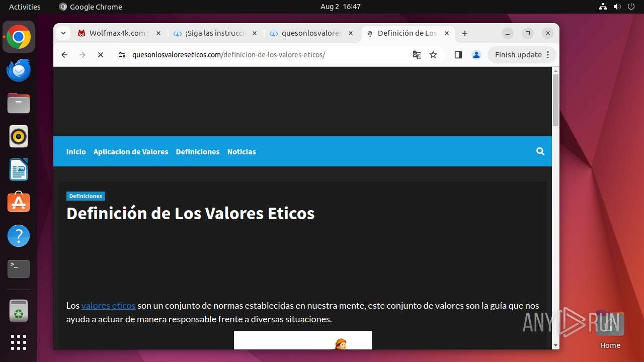Click the Definiciones category badge
Screen dimensions: 644x362
86,196
